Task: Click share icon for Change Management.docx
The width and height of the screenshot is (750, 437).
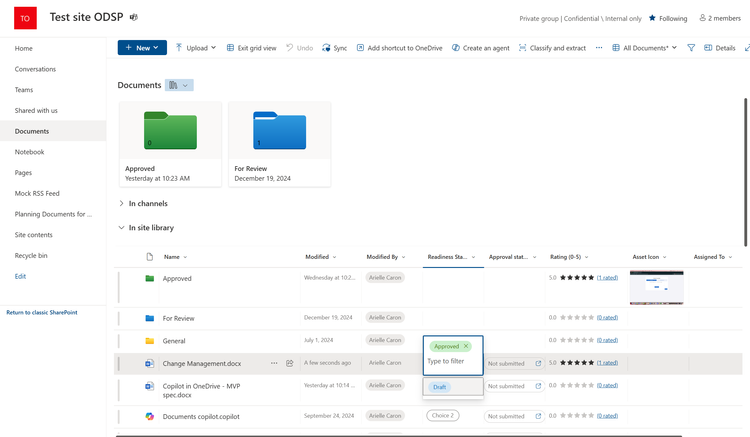Action: point(289,363)
